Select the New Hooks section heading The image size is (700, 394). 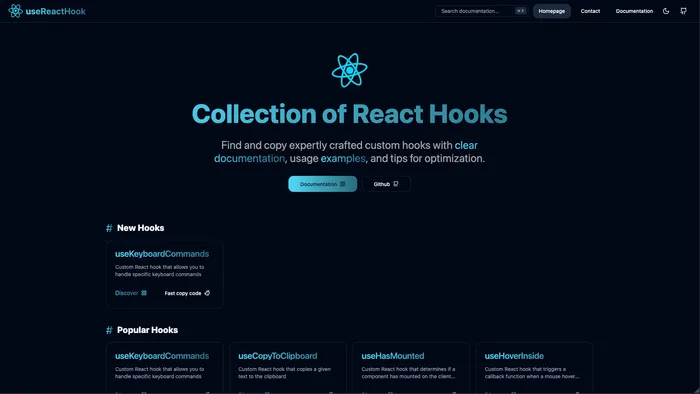(x=141, y=228)
